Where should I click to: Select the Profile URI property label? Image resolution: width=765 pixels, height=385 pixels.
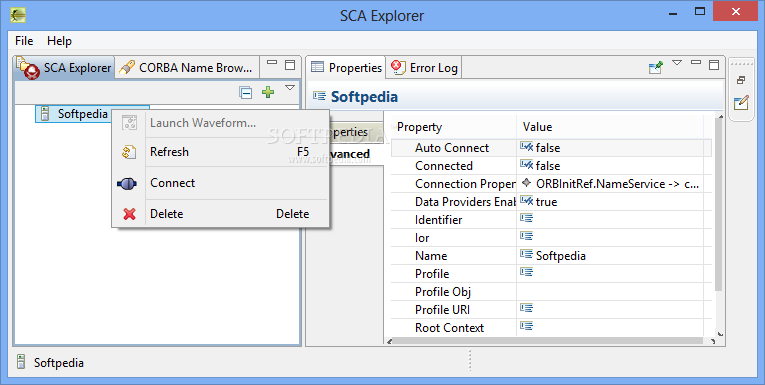pos(442,310)
